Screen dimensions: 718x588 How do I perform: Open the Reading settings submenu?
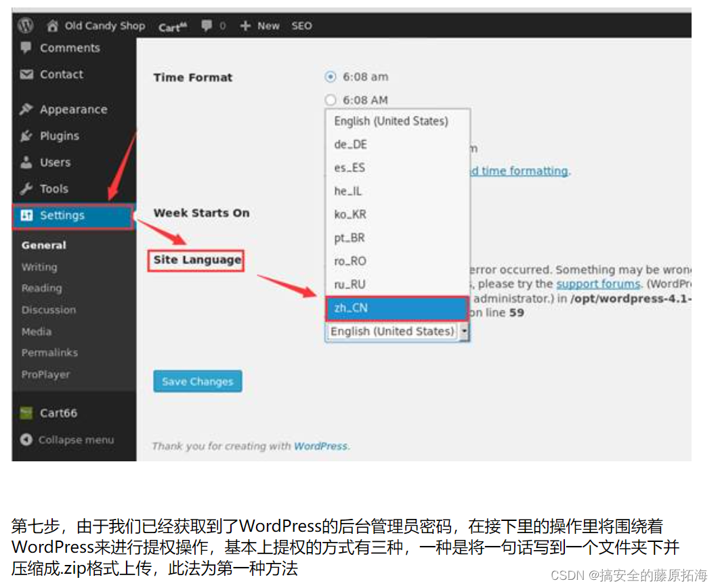pyautogui.click(x=42, y=289)
